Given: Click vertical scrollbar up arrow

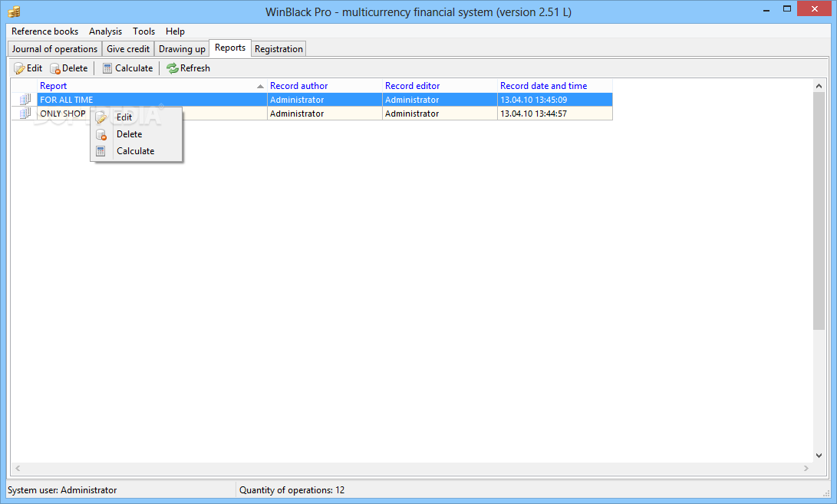Looking at the screenshot, I should [x=819, y=85].
